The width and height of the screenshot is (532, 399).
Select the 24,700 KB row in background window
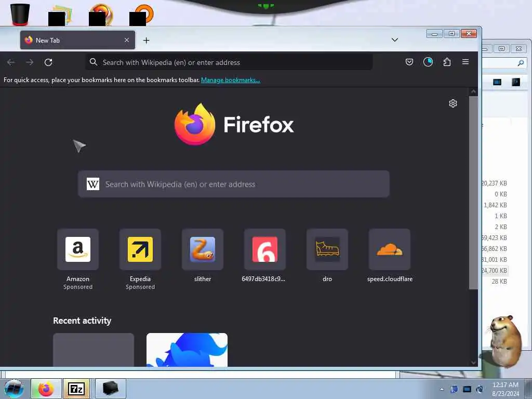495,270
